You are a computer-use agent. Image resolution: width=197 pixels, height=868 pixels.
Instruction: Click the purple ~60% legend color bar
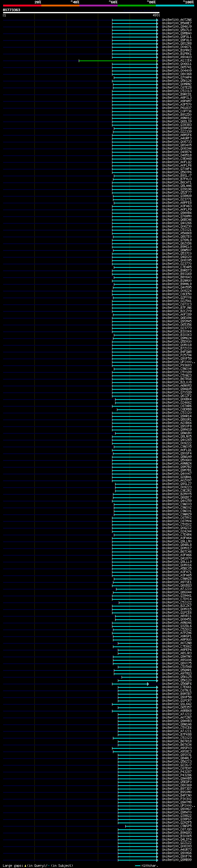point(99,6)
